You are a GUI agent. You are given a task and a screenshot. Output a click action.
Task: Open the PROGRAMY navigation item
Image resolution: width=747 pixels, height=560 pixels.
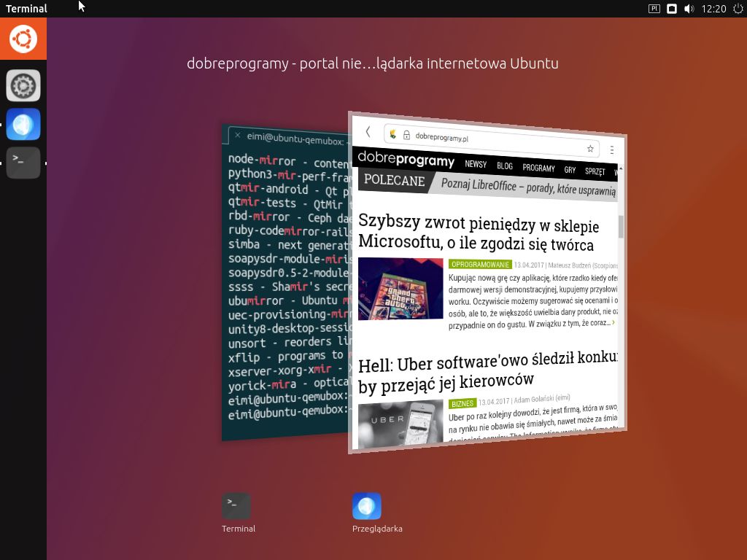(538, 168)
